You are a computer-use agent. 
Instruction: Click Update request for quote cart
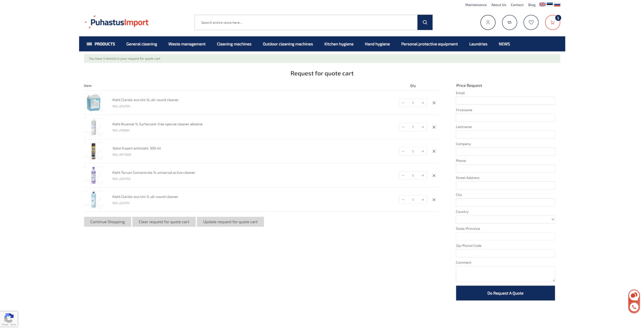[x=230, y=222]
